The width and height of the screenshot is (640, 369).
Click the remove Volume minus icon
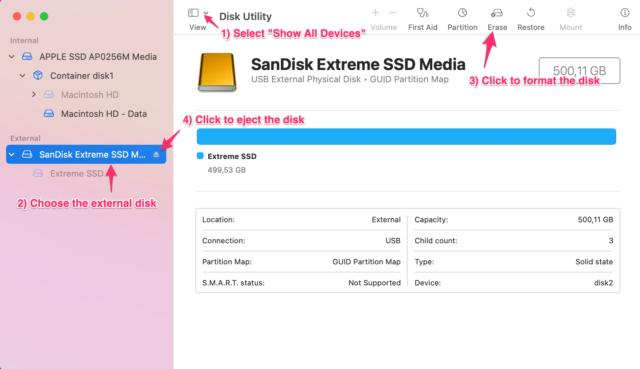(392, 13)
